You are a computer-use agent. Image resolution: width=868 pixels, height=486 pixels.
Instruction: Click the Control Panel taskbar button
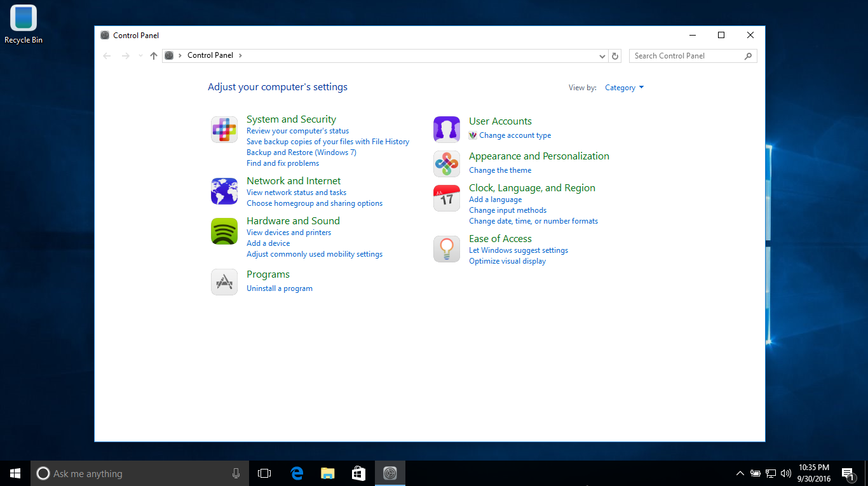(x=390, y=473)
